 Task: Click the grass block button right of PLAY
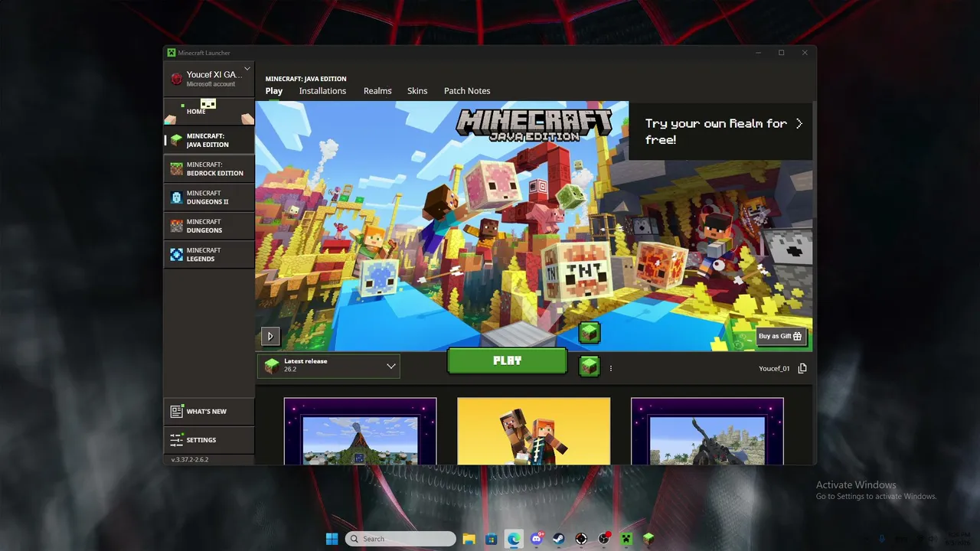tap(589, 366)
